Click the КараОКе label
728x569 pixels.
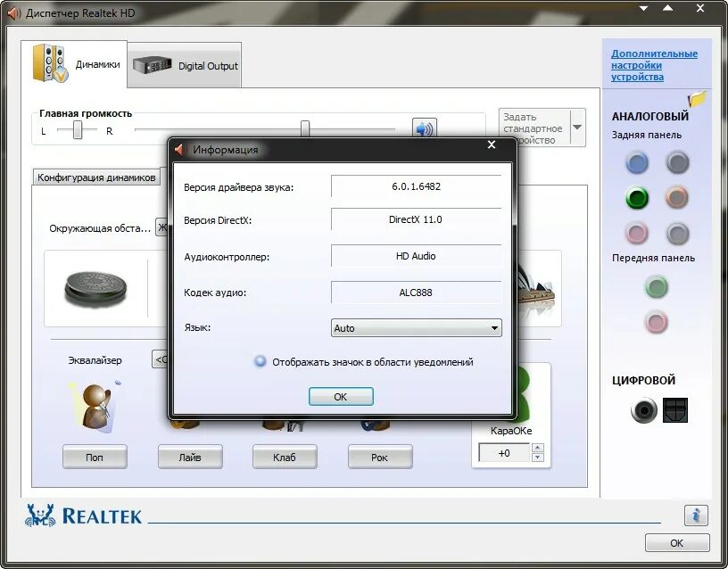(x=511, y=431)
